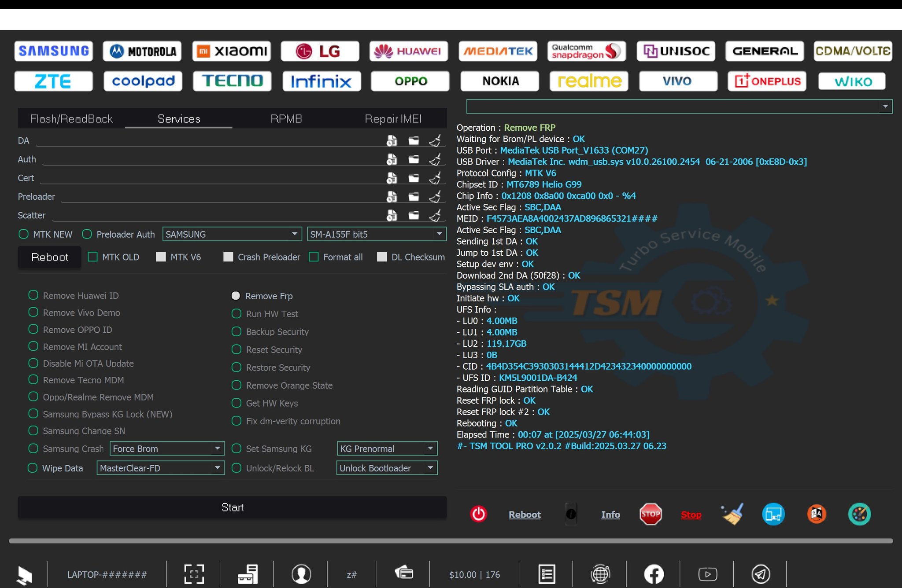
Task: Click the orange translate language icon
Action: [817, 514]
